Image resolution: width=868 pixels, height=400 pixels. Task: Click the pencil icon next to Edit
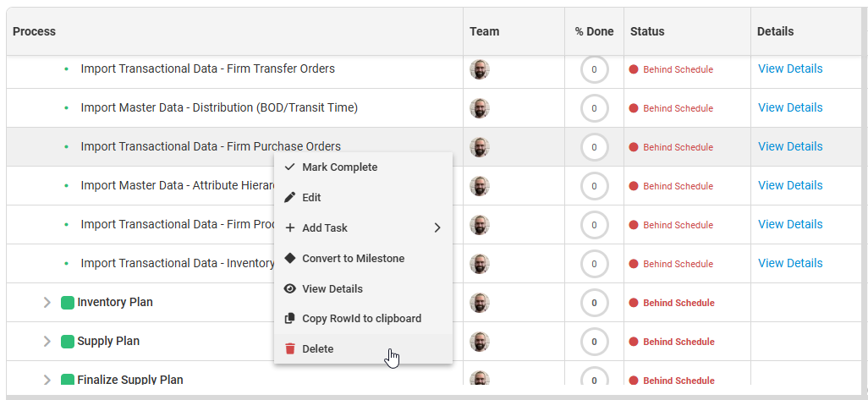(x=290, y=198)
